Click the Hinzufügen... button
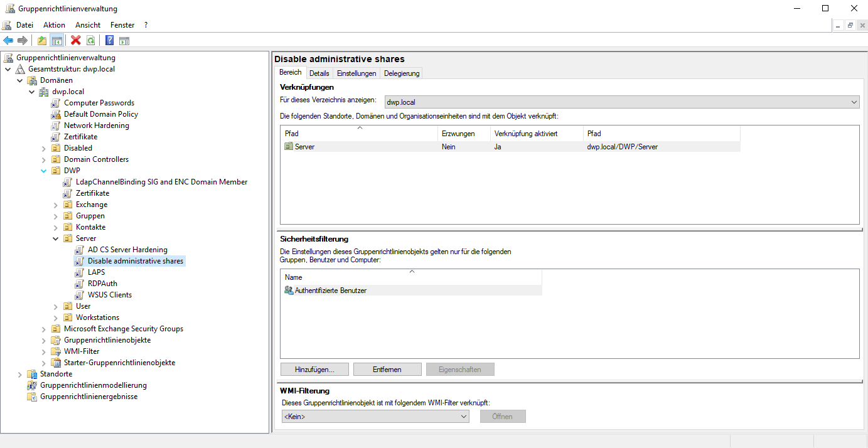868x448 pixels. (x=314, y=370)
